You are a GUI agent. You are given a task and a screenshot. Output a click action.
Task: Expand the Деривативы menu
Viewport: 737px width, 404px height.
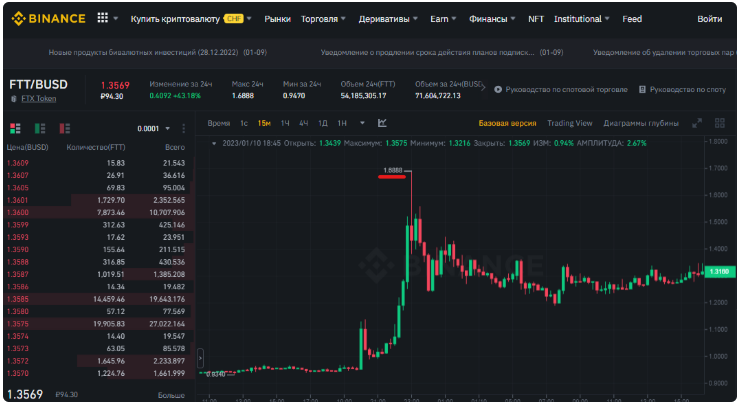click(x=388, y=19)
